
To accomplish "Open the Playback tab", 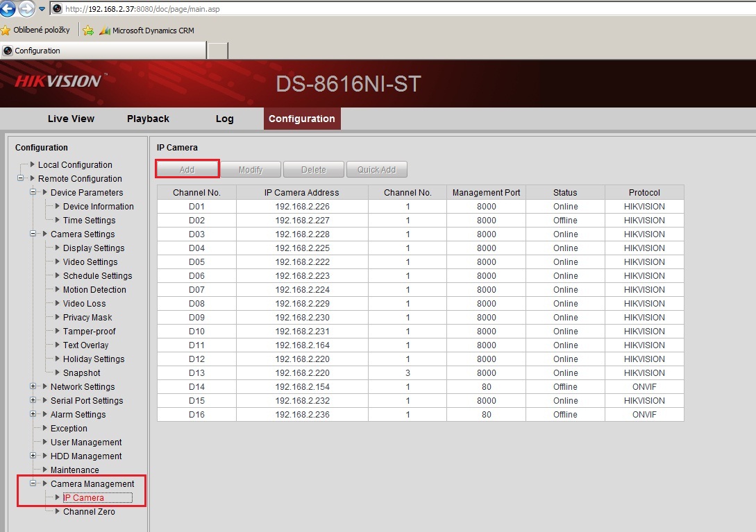I will 148,119.
